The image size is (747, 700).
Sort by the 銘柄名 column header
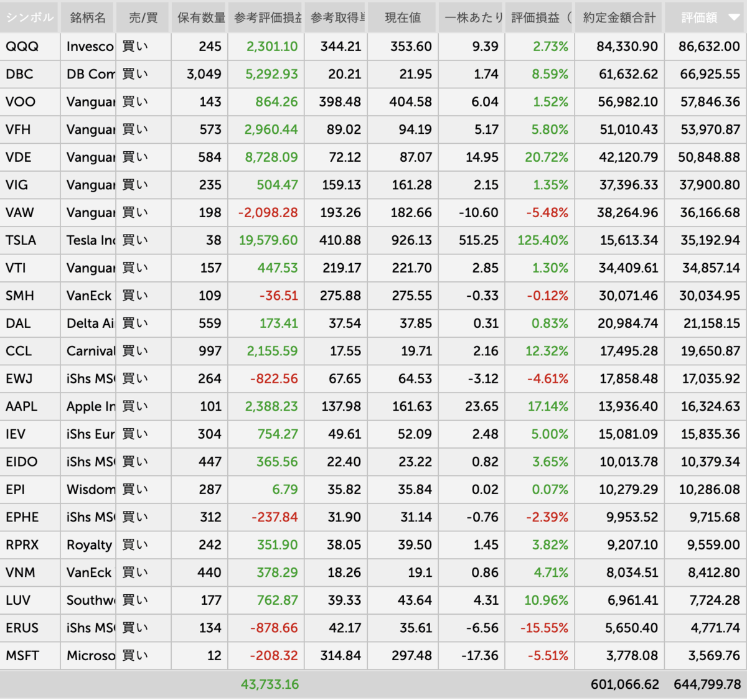[x=88, y=17]
